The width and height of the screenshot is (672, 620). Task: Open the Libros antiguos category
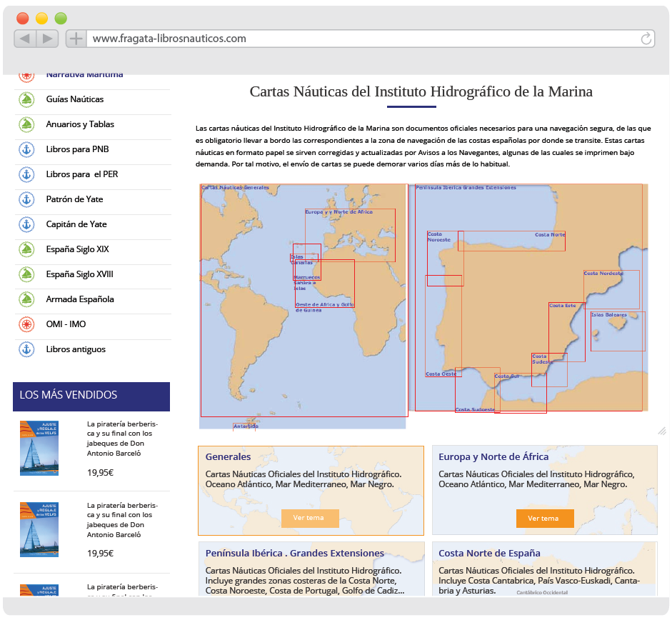[x=76, y=349]
